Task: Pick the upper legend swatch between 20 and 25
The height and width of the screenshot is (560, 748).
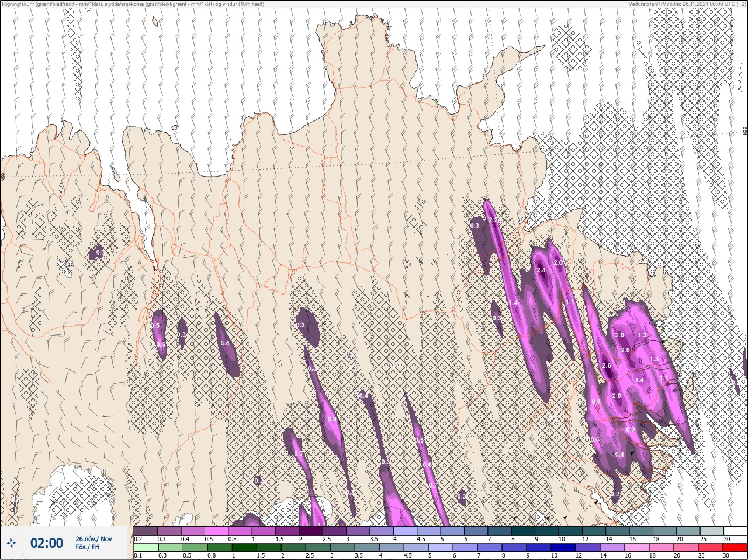Action: 688,531
